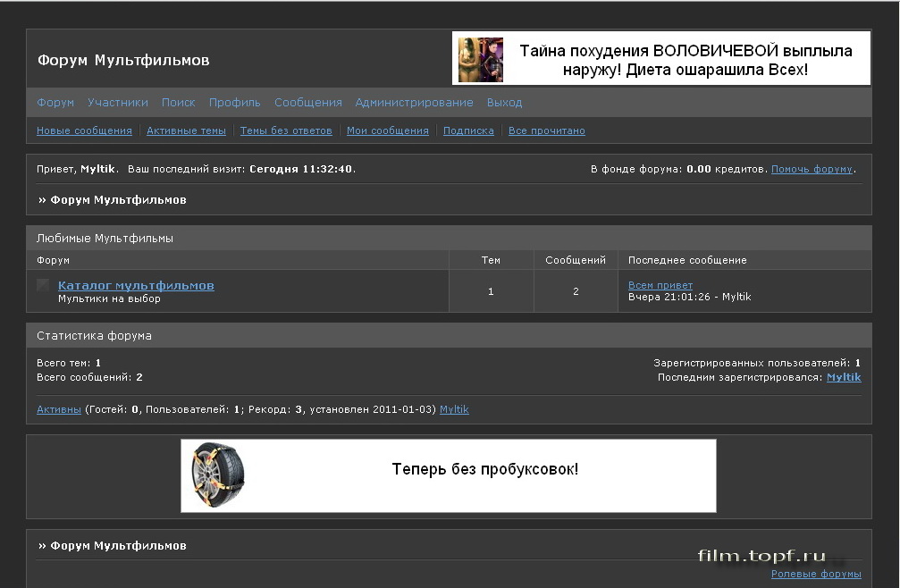Open the Участники section
Screen dimensions: 900x588
tap(117, 102)
